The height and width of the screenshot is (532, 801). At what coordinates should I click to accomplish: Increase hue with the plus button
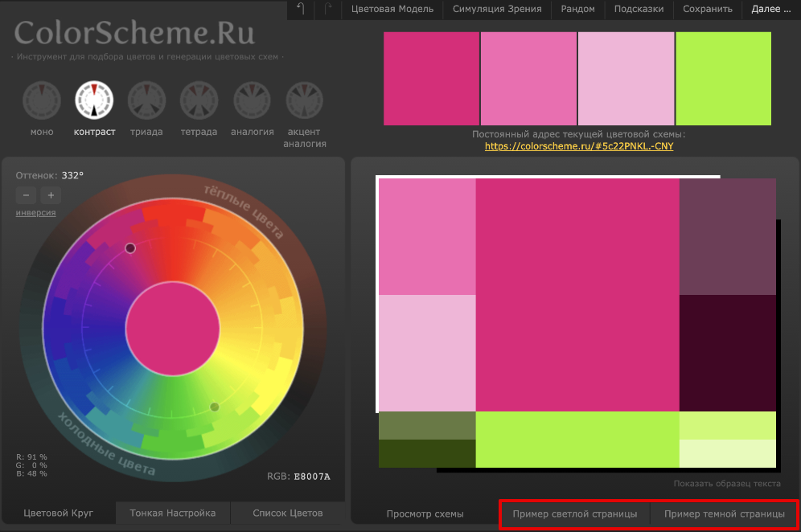[51, 195]
